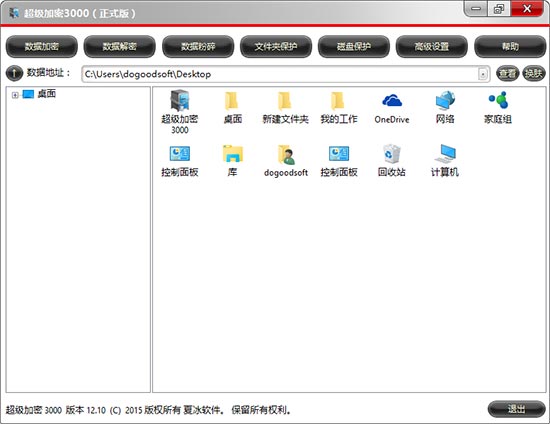Select the 桌面 folder icon in file pane
This screenshot has width=550, height=424.
tap(232, 101)
